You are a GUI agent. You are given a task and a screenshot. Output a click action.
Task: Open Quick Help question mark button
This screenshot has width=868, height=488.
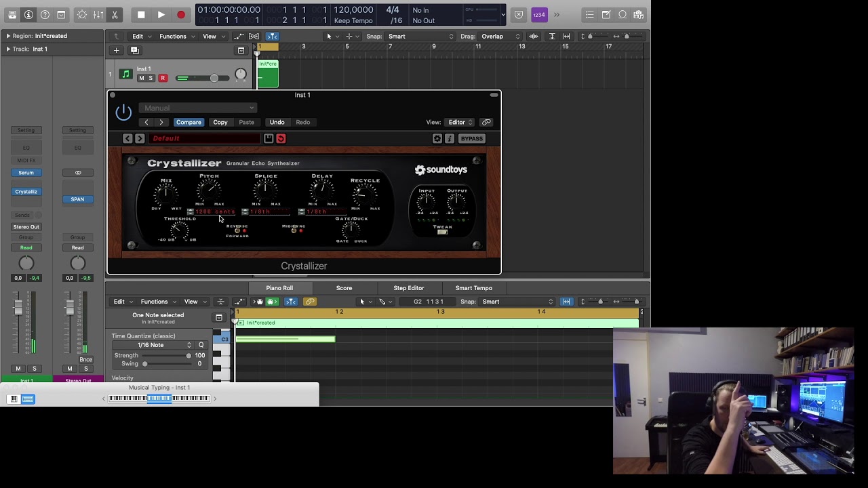pos(45,14)
